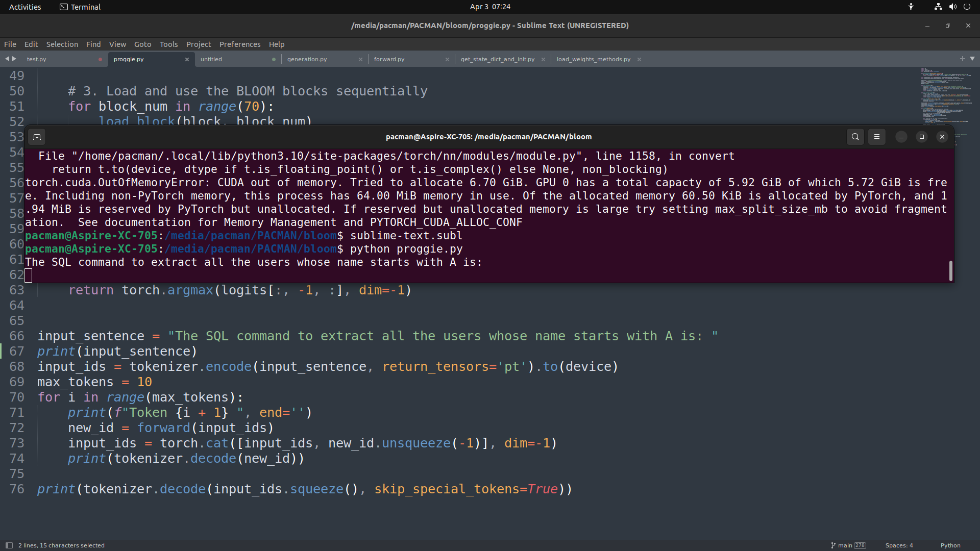Click the Activities button

pyautogui.click(x=25, y=7)
